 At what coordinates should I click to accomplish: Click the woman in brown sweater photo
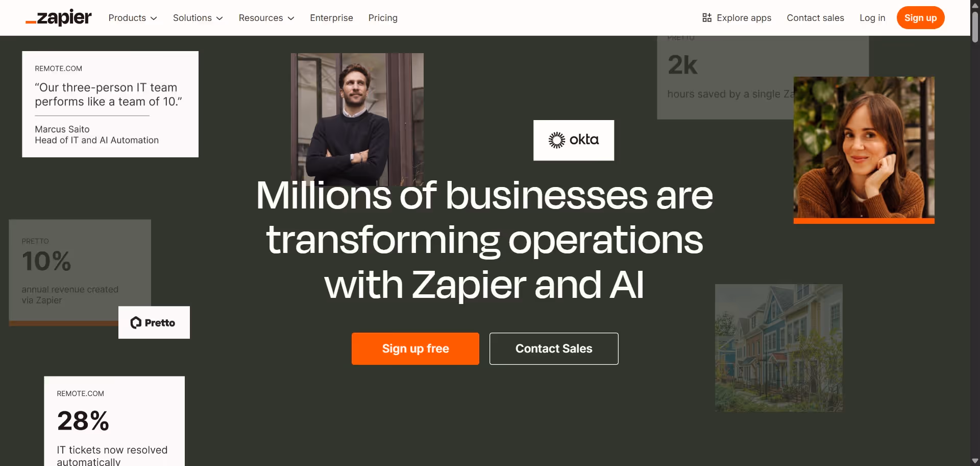point(864,148)
